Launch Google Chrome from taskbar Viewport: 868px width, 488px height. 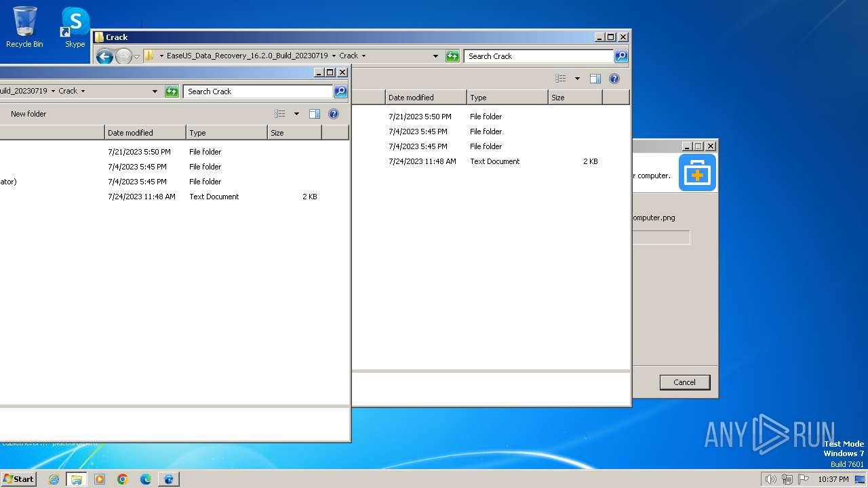[x=123, y=479]
